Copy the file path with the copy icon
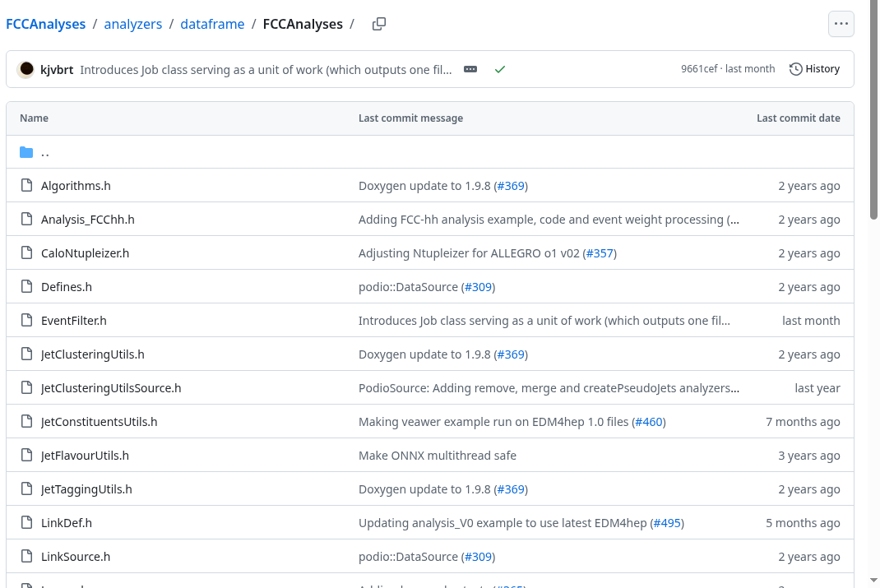Image resolution: width=880 pixels, height=588 pixels. pos(379,24)
